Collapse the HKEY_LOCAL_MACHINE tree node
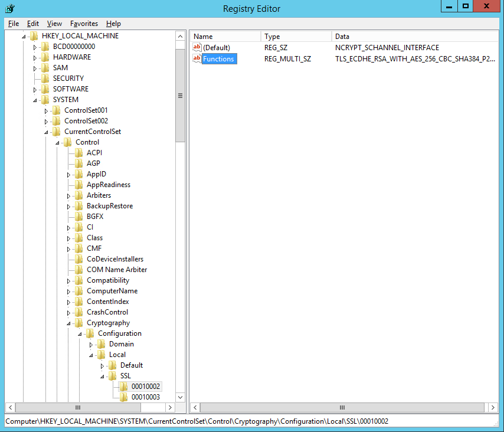Viewport: 504px width, 432px height. point(24,37)
